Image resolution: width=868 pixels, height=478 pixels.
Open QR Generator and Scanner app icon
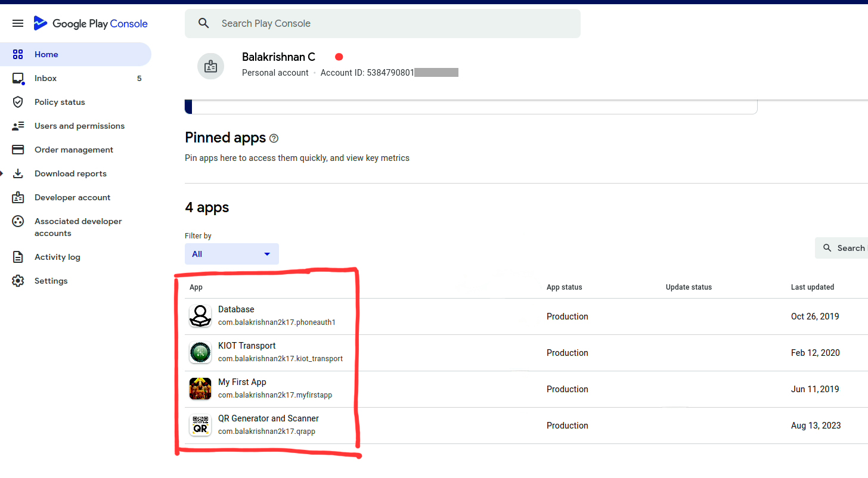coord(200,425)
